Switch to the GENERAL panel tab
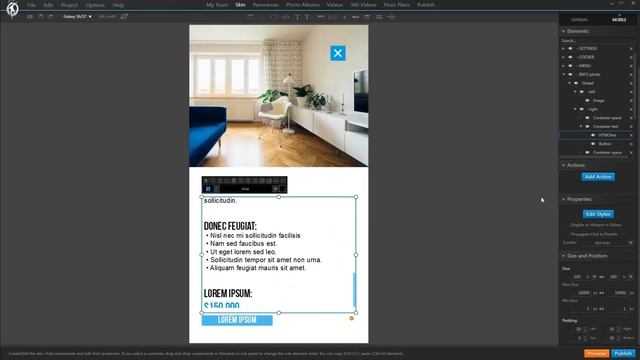The width and height of the screenshot is (640, 360). click(579, 20)
